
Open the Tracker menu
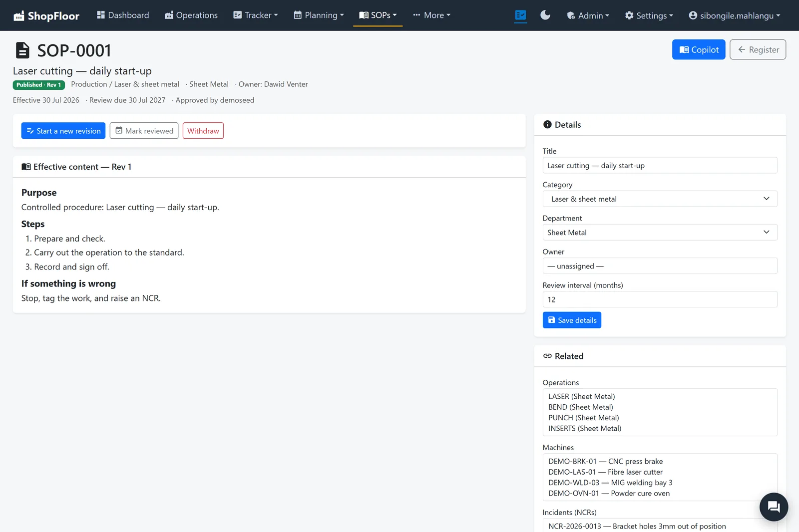(256, 15)
